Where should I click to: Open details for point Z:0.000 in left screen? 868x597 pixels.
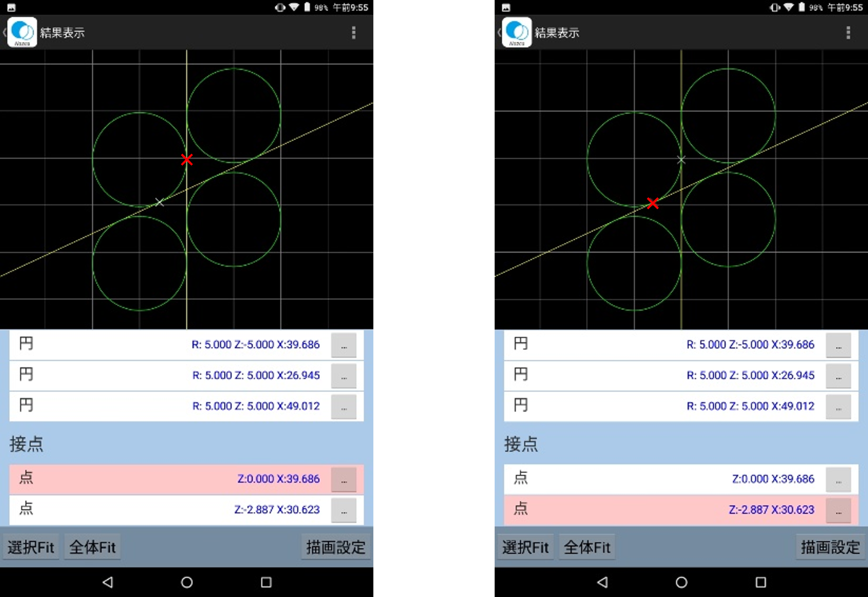pos(344,479)
